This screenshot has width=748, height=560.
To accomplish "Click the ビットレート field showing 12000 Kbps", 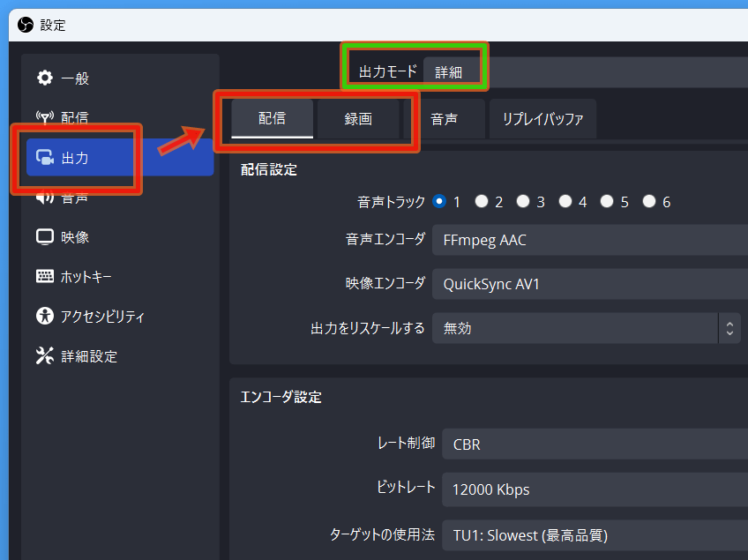I will click(x=595, y=489).
